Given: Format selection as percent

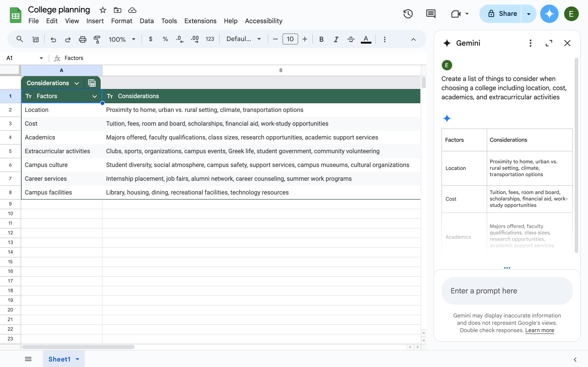Looking at the screenshot, I should (x=165, y=39).
